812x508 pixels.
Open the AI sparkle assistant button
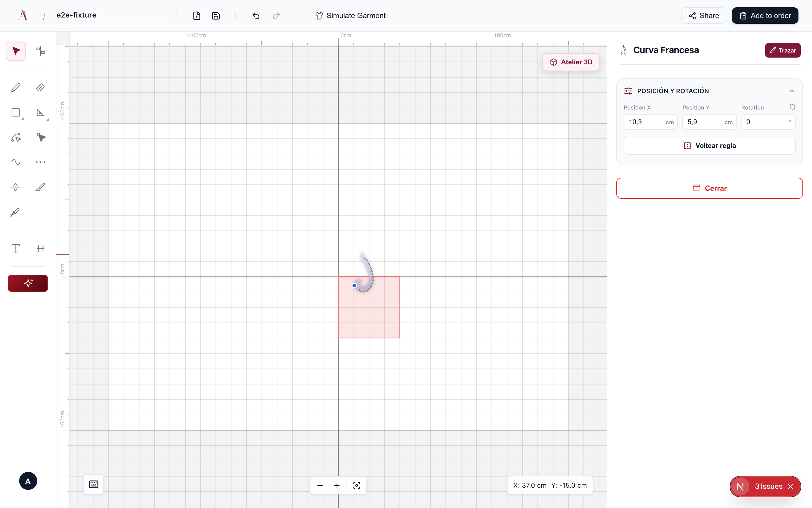pos(28,283)
